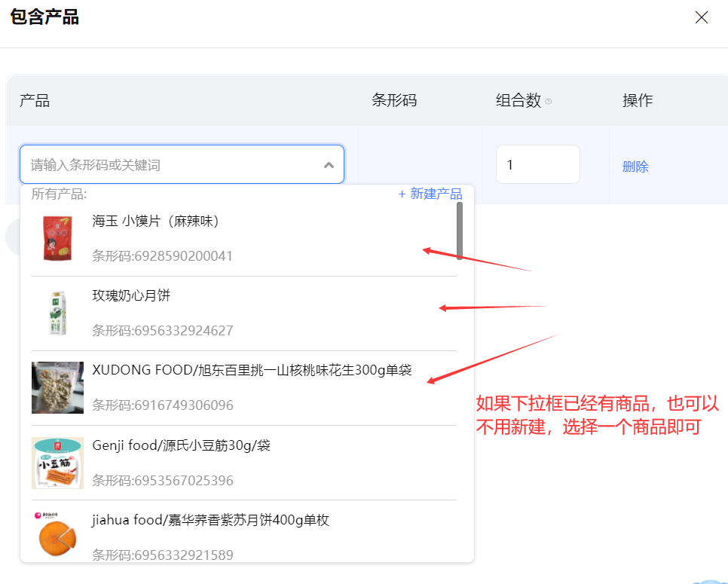
Task: Click the 组合数 quantity input box
Action: point(537,164)
